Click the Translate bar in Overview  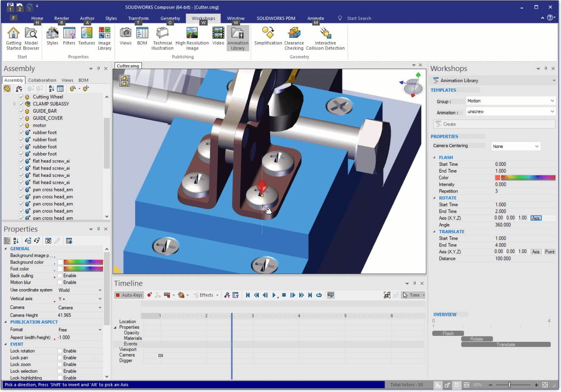click(506, 345)
